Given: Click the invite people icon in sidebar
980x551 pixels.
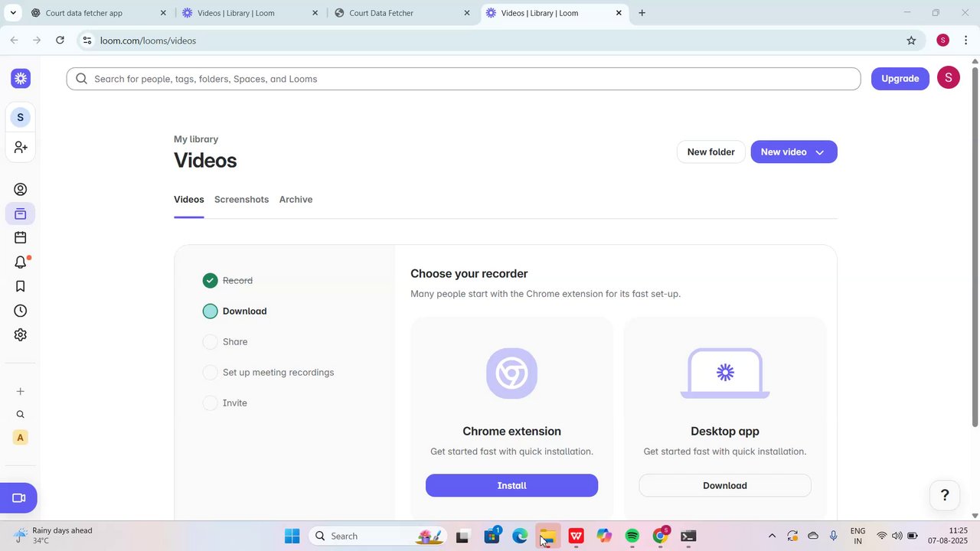Looking at the screenshot, I should pyautogui.click(x=21, y=146).
